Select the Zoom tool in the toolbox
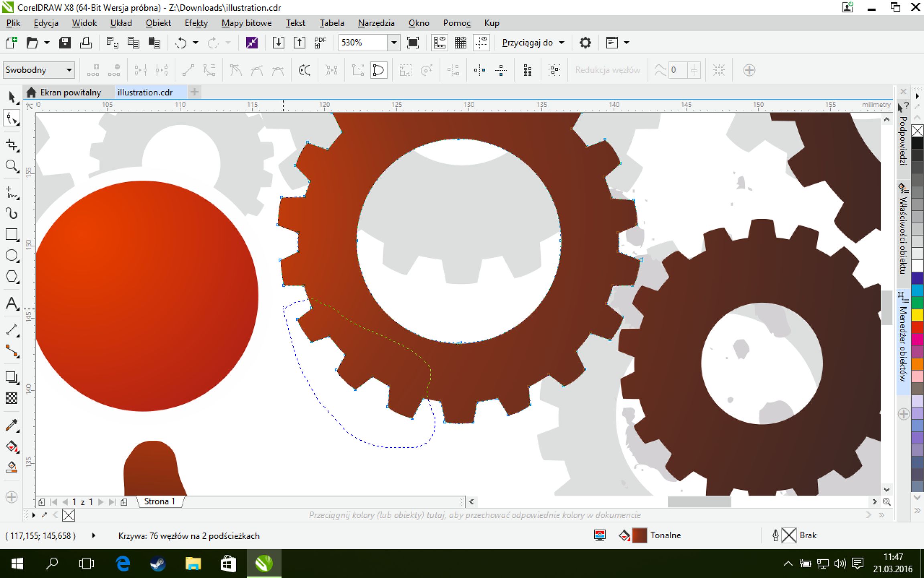The image size is (924, 578). 12,166
